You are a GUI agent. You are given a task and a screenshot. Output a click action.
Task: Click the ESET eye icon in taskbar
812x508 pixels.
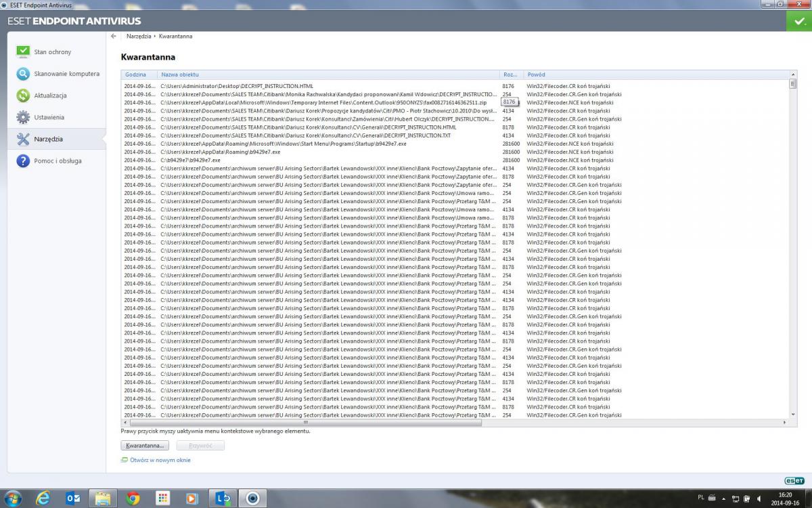[253, 498]
